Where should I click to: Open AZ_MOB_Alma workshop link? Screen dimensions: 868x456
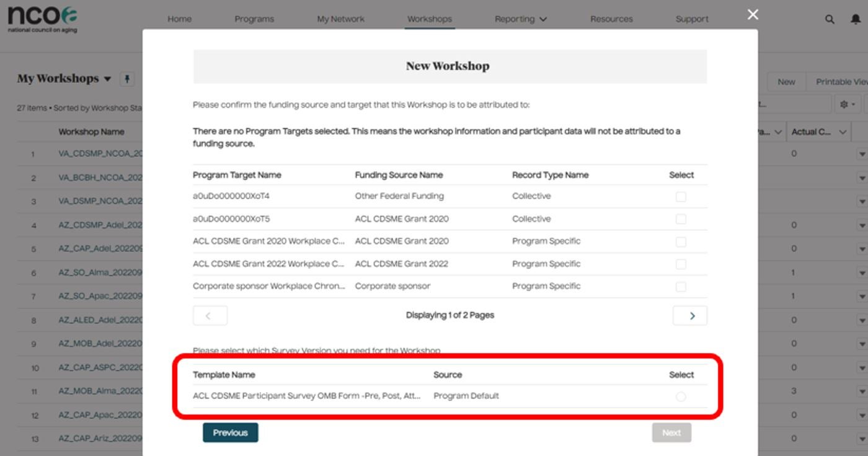(100, 391)
